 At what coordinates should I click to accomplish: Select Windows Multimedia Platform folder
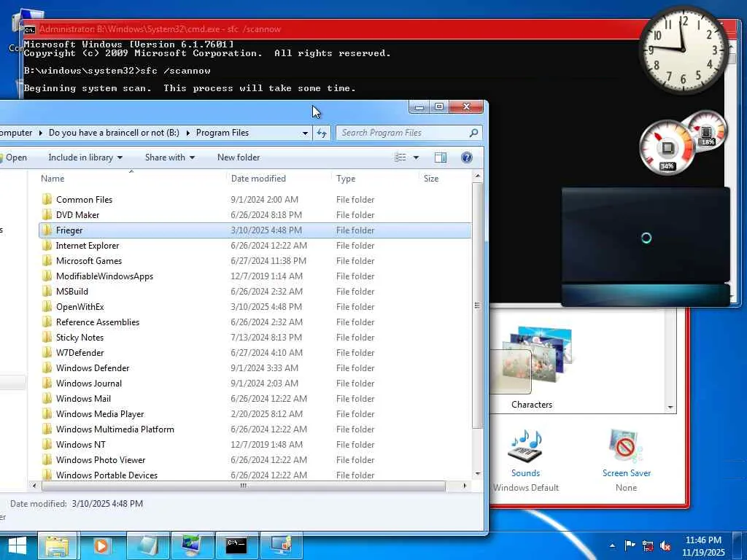click(255, 429)
